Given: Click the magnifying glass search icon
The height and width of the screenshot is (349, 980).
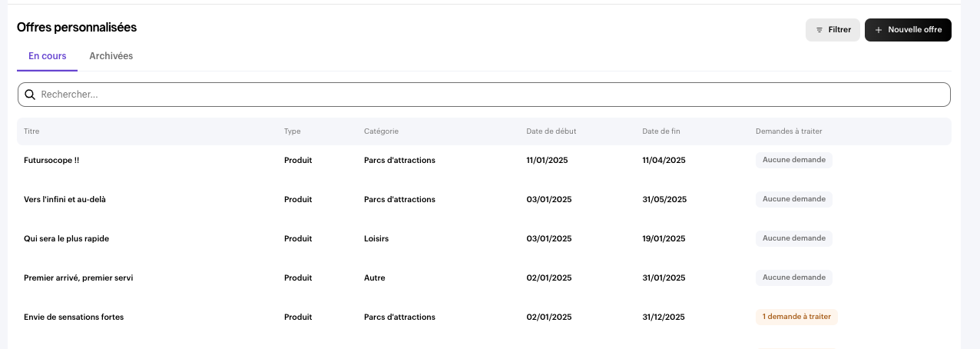Looking at the screenshot, I should 30,95.
